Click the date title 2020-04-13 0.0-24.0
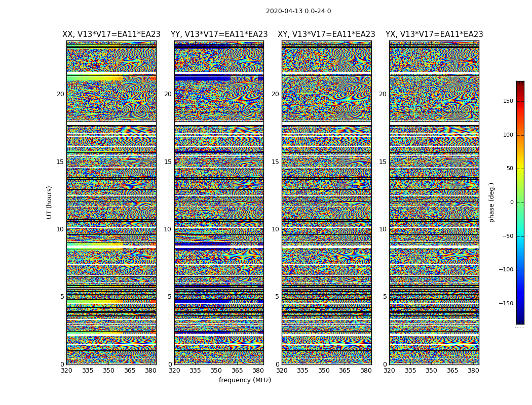 pyautogui.click(x=298, y=11)
